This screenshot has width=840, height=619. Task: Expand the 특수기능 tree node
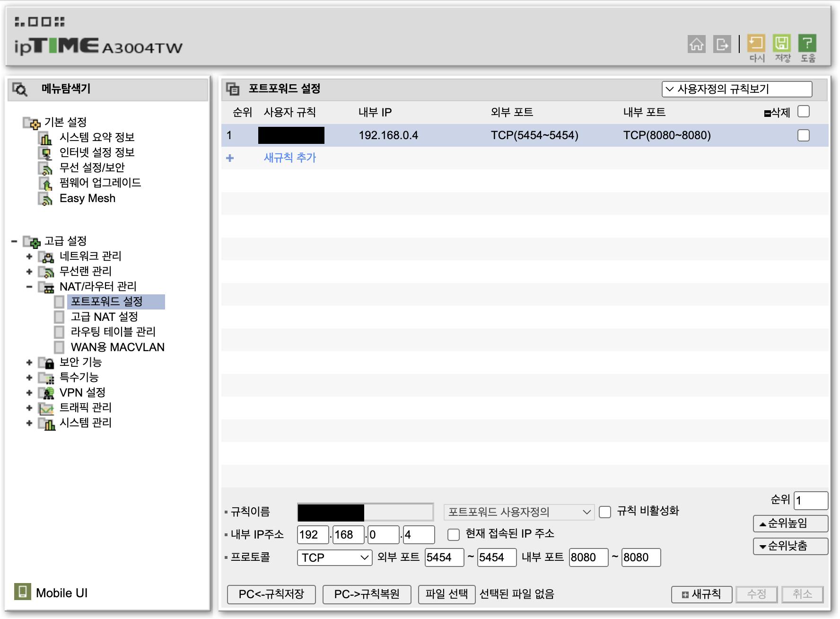29,378
